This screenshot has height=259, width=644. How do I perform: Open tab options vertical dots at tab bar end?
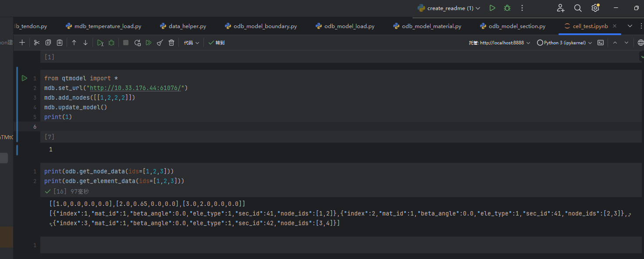click(x=641, y=26)
